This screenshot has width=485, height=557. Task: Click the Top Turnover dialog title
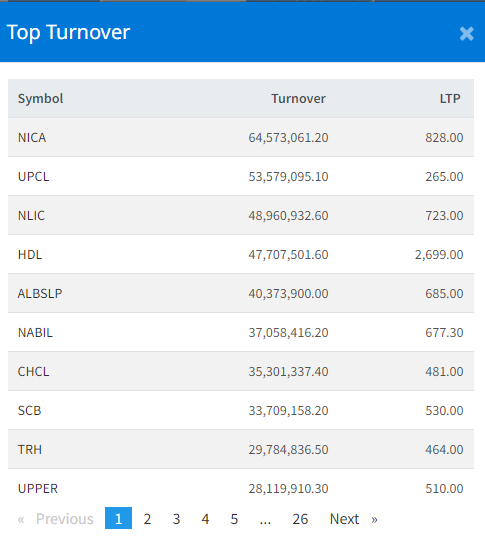pyautogui.click(x=68, y=33)
